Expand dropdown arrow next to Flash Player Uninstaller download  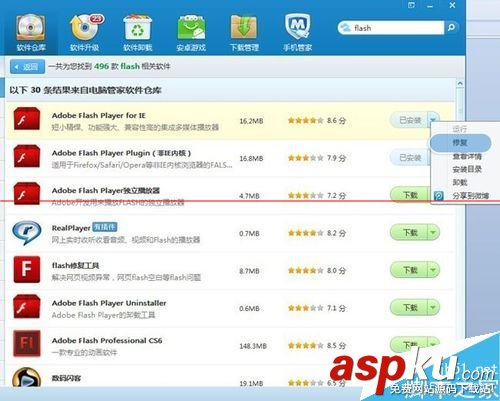pyautogui.click(x=433, y=307)
